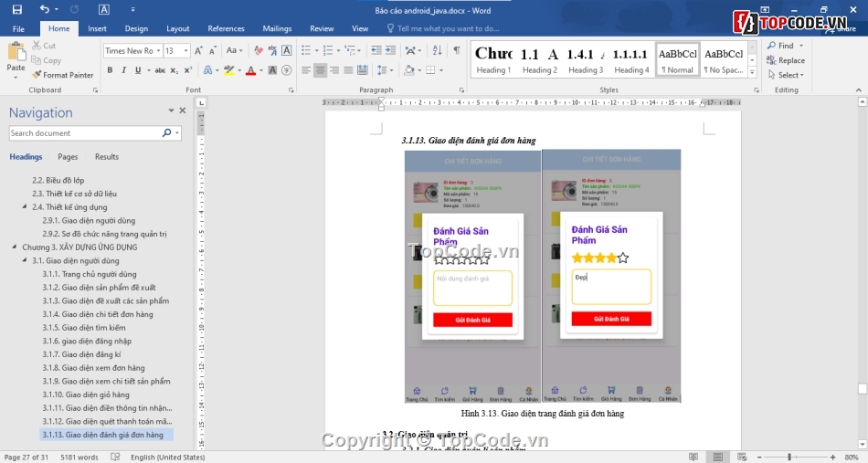Center-align the paragraph text
The image size is (868, 463).
[321, 70]
